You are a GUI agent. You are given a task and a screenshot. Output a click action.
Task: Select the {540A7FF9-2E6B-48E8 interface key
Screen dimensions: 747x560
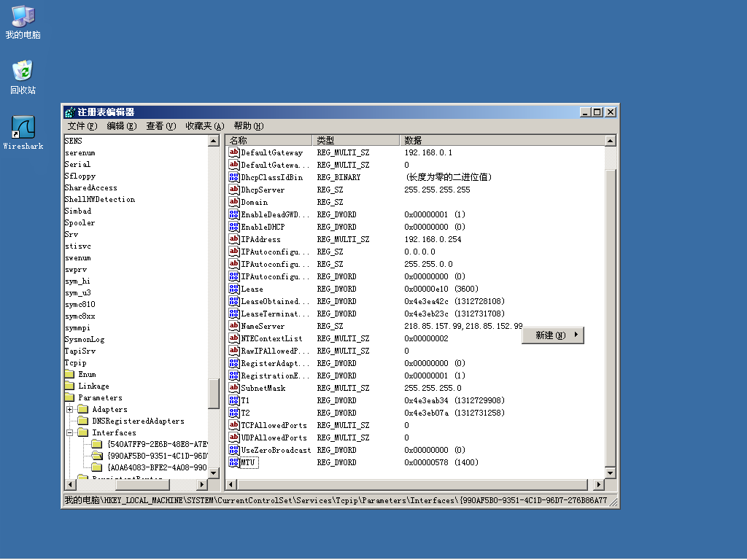[x=157, y=444]
